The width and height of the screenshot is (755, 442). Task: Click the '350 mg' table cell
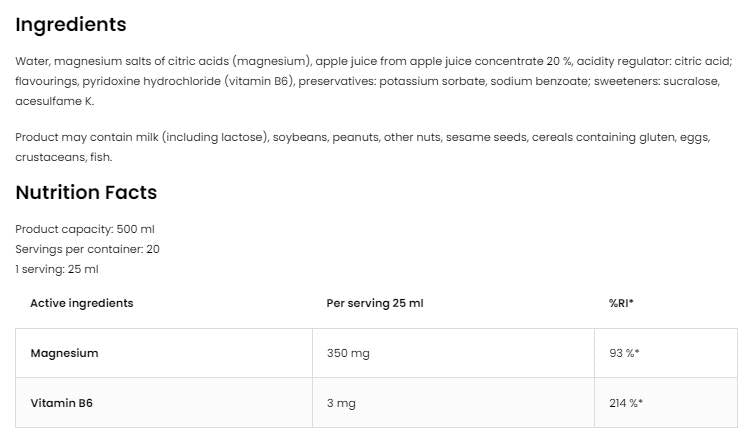[347, 353]
